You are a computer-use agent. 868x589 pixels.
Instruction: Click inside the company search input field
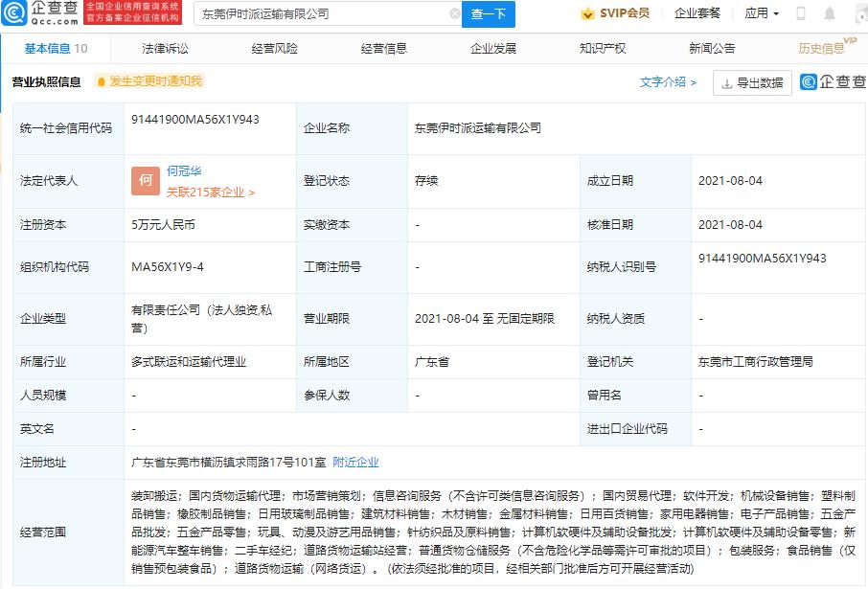(307, 14)
